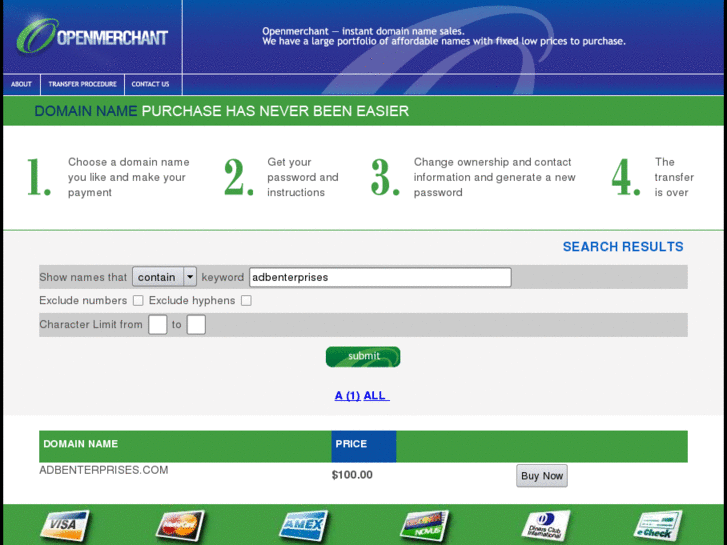Image resolution: width=727 pixels, height=545 pixels.
Task: Click step 2 'Get your password' text
Action: (303, 177)
